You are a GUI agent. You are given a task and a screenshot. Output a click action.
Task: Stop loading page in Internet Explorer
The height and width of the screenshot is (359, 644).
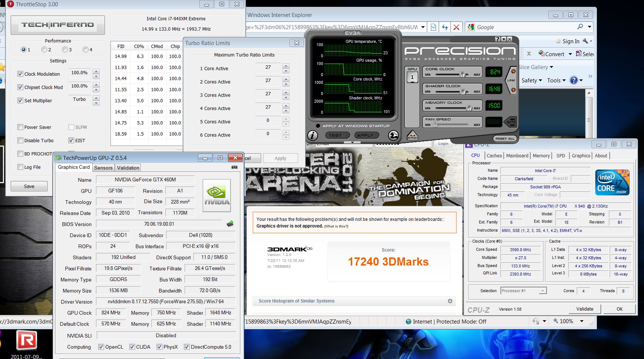click(x=456, y=27)
